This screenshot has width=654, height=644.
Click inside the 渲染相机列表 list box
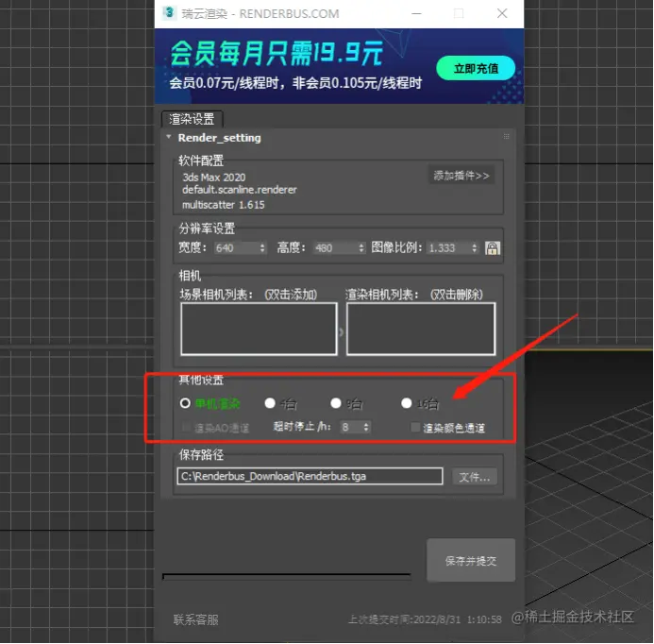point(421,329)
